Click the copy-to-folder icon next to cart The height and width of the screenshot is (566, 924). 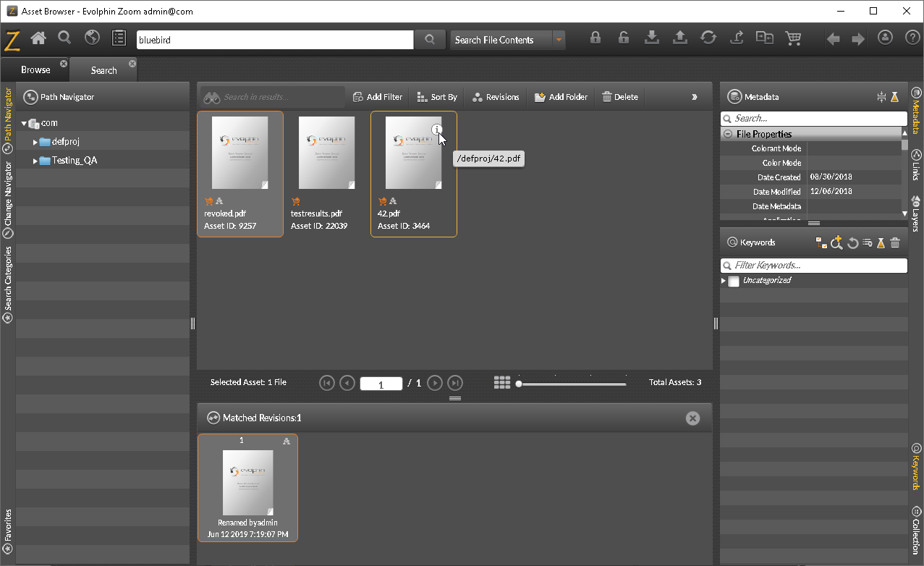[x=765, y=38]
